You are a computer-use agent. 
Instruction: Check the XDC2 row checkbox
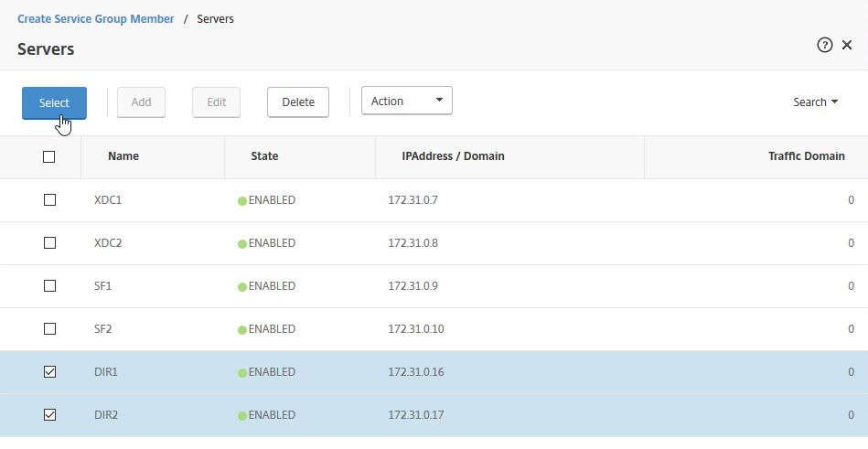click(x=49, y=243)
